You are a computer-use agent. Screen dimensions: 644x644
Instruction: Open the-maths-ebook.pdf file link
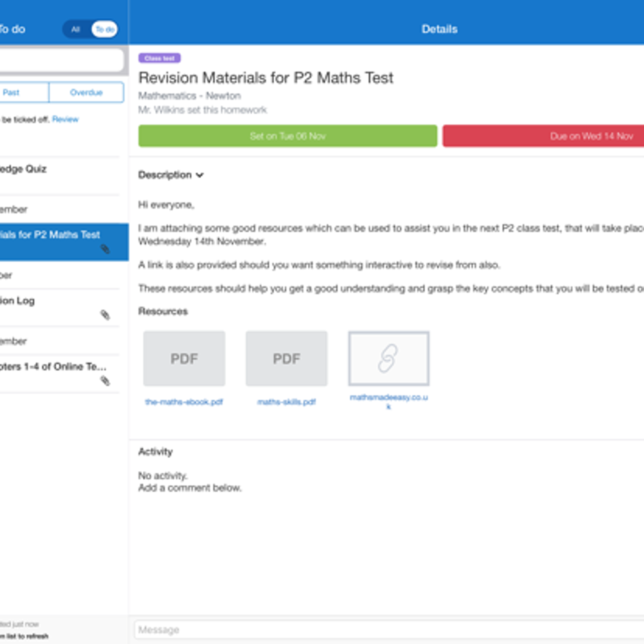(184, 402)
